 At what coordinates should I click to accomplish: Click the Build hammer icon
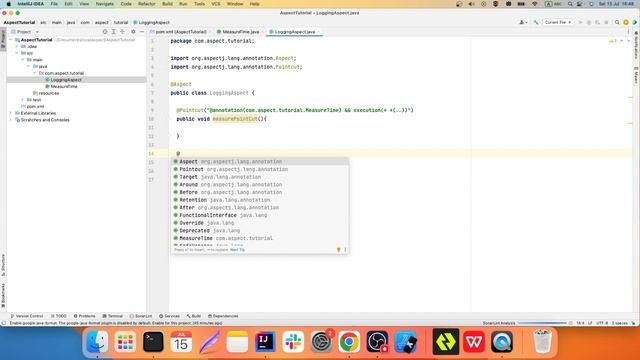tap(536, 22)
